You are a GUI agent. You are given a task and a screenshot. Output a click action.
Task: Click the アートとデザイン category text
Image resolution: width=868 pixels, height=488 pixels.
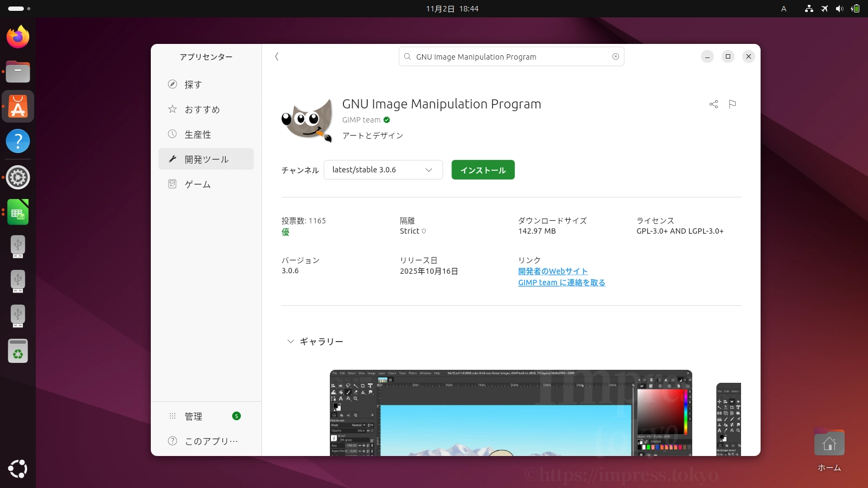(373, 136)
